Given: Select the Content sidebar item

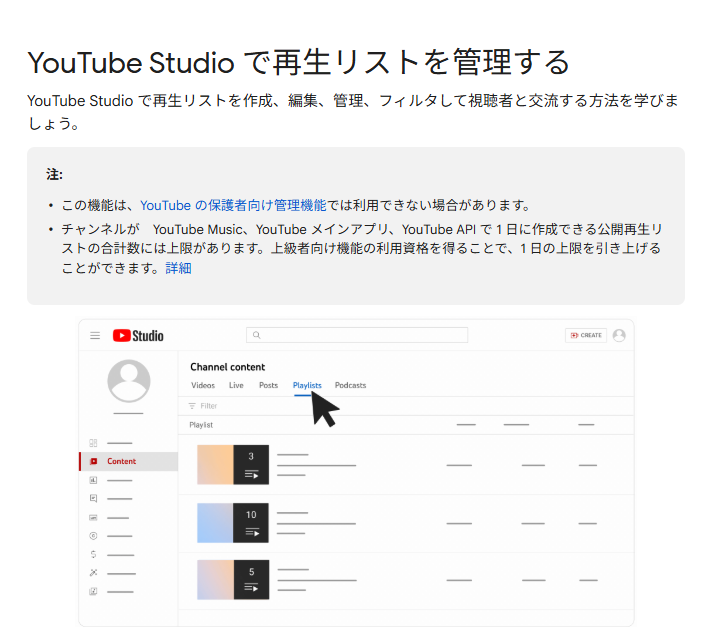Looking at the screenshot, I should point(129,461).
